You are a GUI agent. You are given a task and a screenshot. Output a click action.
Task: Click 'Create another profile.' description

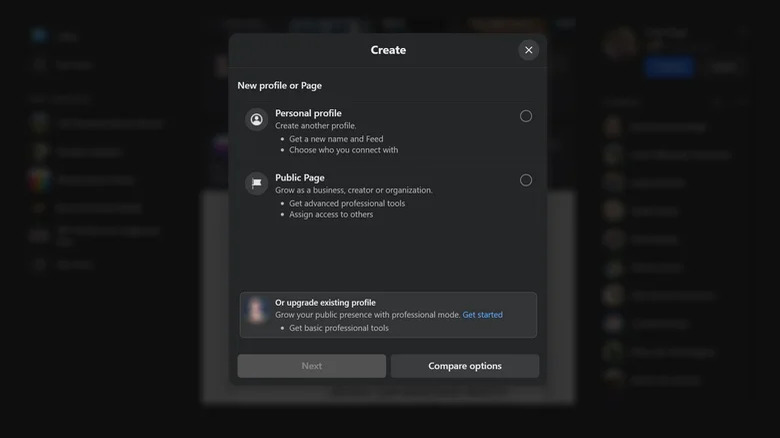point(316,126)
